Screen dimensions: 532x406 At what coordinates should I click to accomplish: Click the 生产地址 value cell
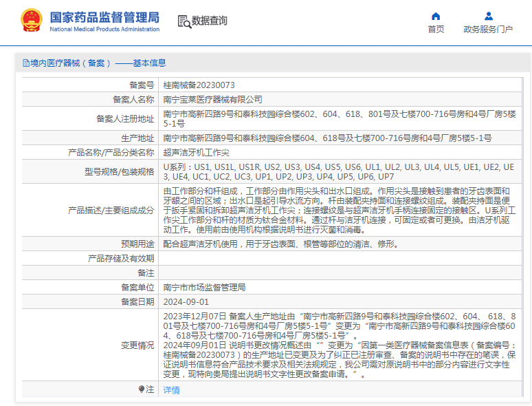[340, 138]
